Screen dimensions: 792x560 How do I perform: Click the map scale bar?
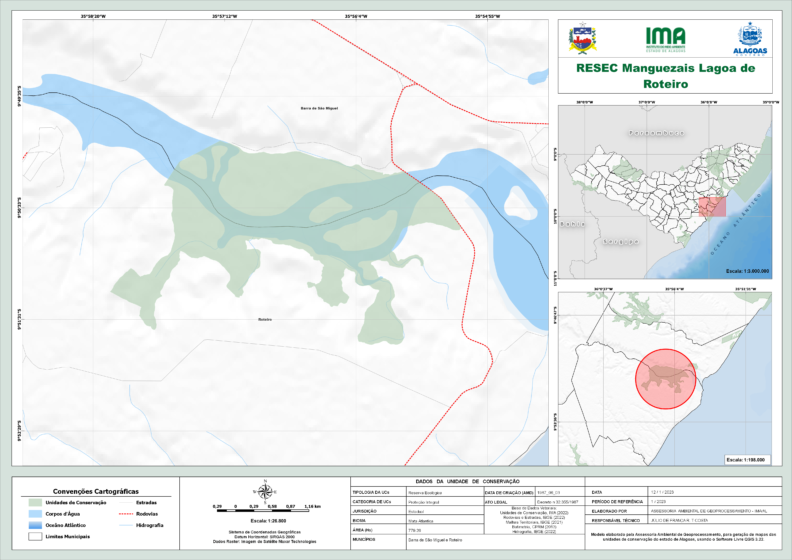tap(263, 511)
